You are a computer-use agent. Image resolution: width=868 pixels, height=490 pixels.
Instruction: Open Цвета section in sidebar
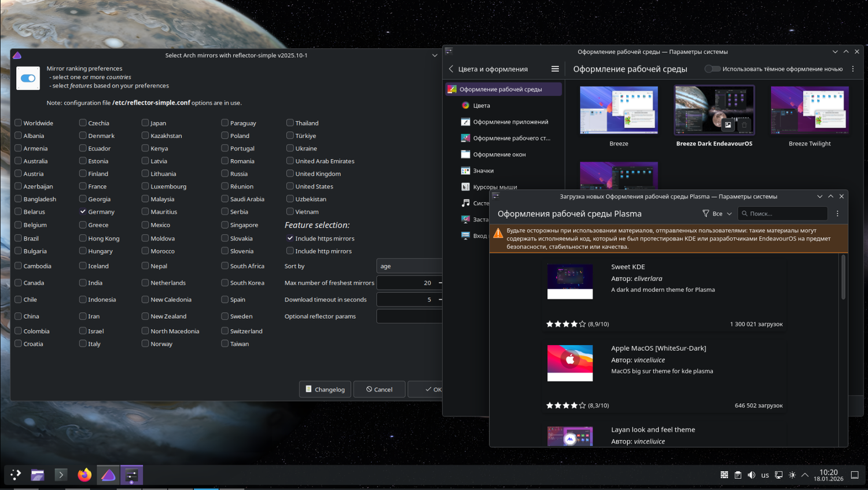click(503, 105)
